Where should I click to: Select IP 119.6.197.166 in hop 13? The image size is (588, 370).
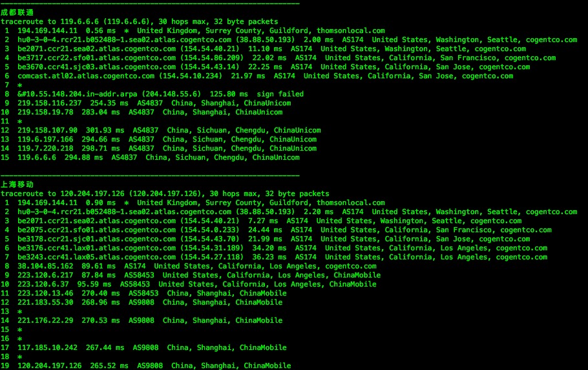pyautogui.click(x=45, y=139)
